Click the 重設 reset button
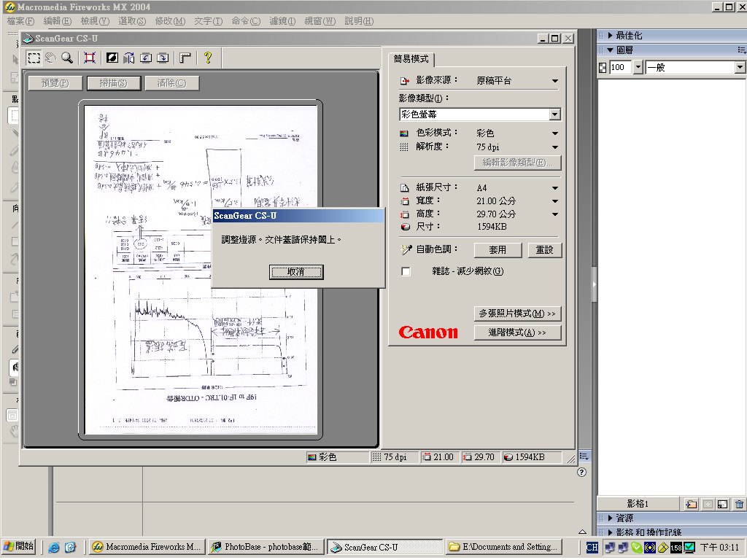The image size is (747, 560). pyautogui.click(x=544, y=250)
